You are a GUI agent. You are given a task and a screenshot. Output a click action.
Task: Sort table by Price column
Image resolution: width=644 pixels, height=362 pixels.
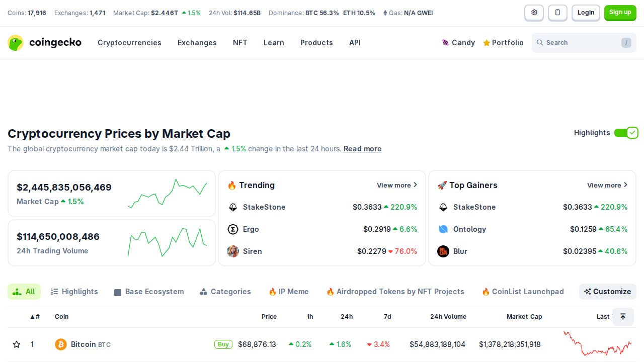click(269, 317)
